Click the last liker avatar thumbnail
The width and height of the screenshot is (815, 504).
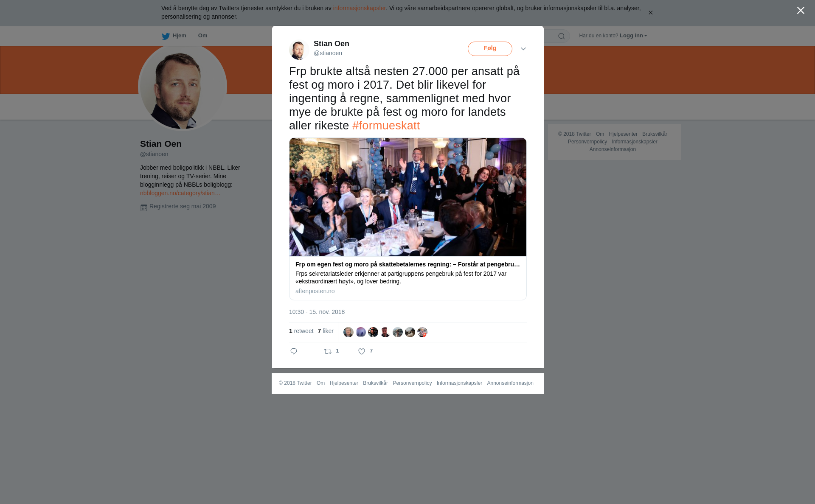(422, 332)
